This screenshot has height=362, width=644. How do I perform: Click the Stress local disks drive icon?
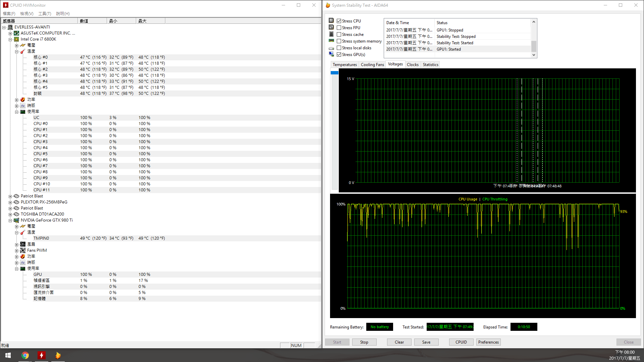pos(331,48)
